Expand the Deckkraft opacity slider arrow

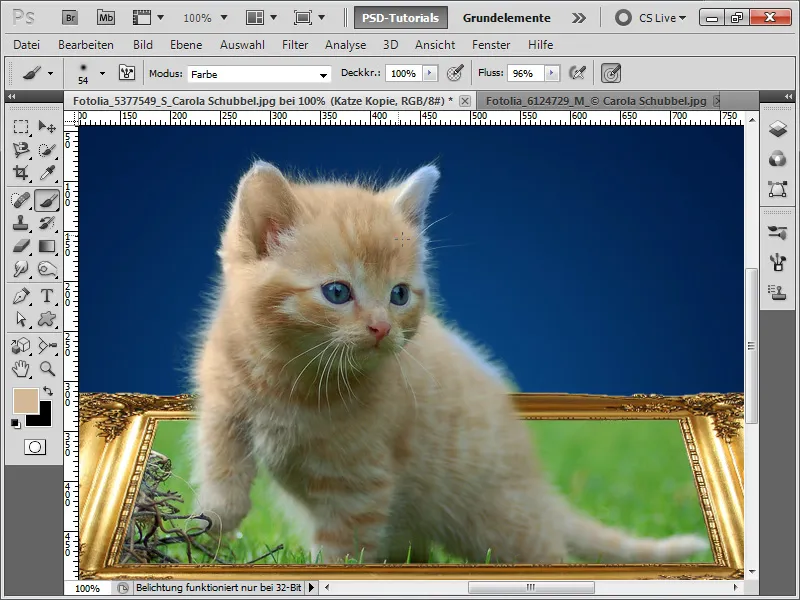point(430,73)
